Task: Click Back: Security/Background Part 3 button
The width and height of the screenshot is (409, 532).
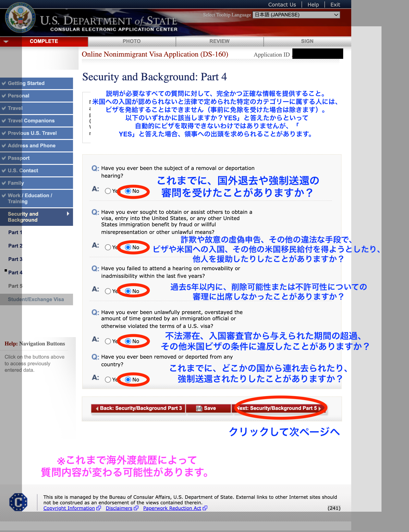Action: tap(138, 408)
